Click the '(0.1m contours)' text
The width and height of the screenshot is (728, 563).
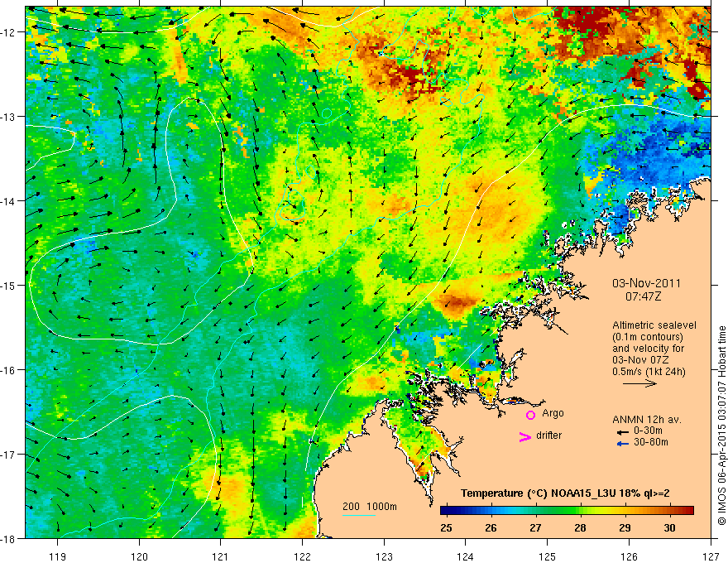(x=648, y=337)
